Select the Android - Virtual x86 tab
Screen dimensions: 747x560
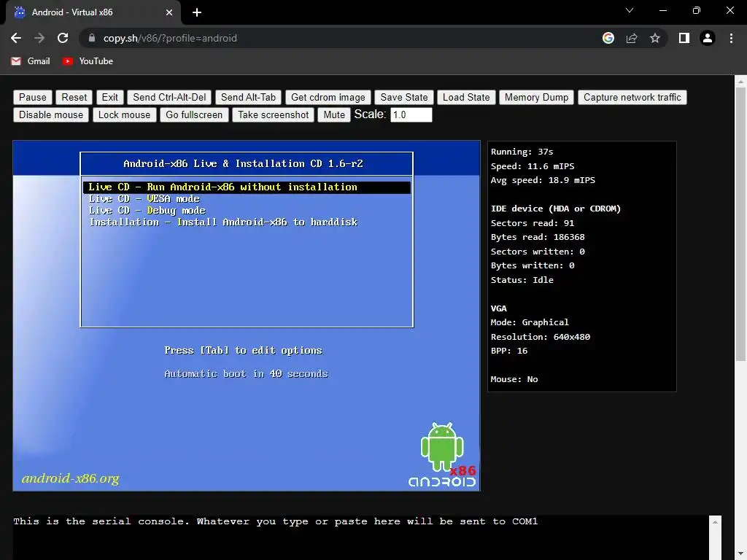93,12
